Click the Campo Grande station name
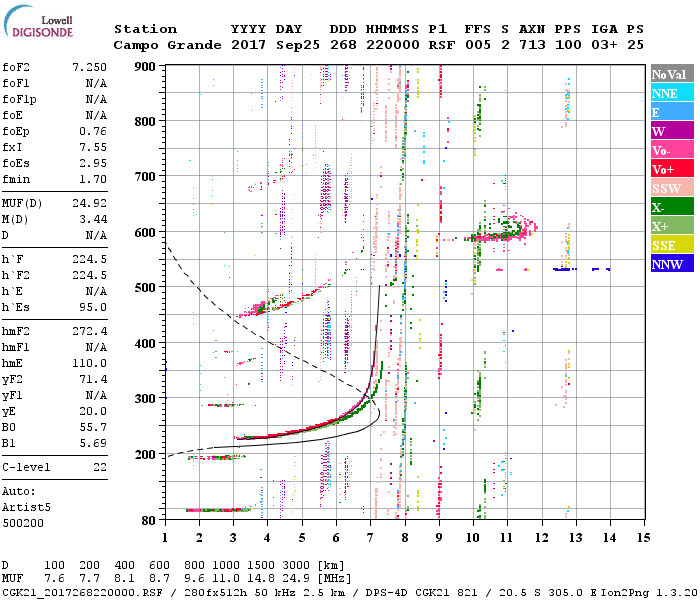This screenshot has width=700, height=600. coord(160,45)
